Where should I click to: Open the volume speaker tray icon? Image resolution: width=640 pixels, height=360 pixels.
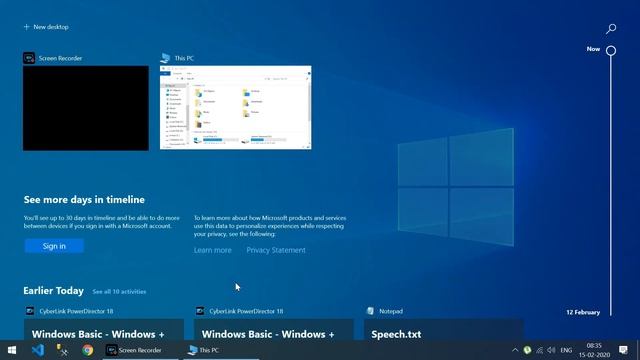pyautogui.click(x=551, y=350)
